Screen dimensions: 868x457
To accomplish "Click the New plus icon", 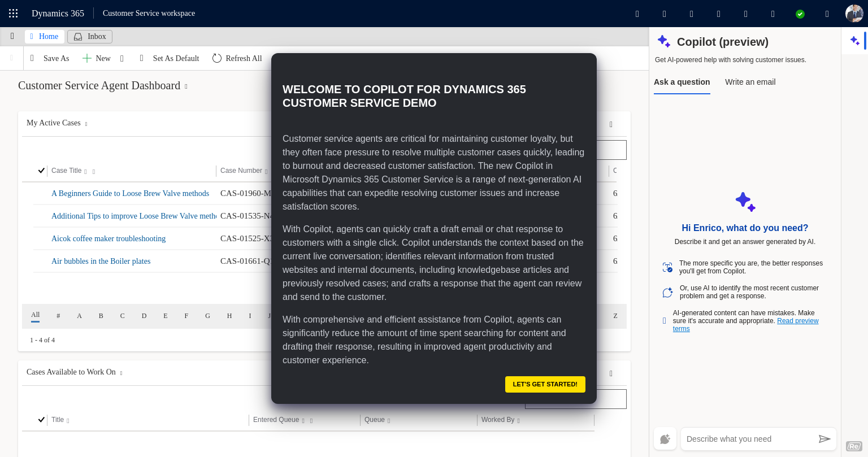I will tap(86, 58).
